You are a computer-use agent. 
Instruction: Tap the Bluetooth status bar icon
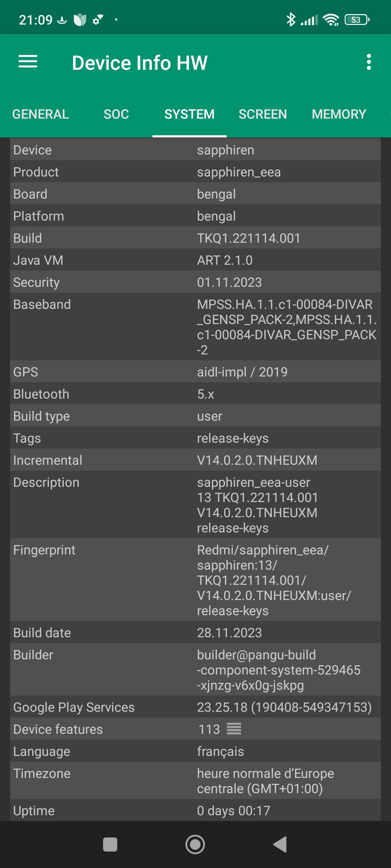290,20
